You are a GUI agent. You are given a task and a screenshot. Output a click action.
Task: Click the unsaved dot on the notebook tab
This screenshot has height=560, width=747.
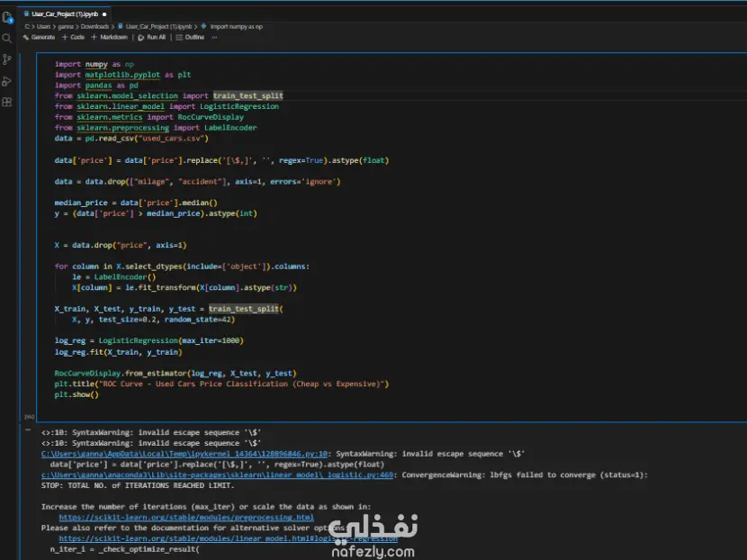104,14
